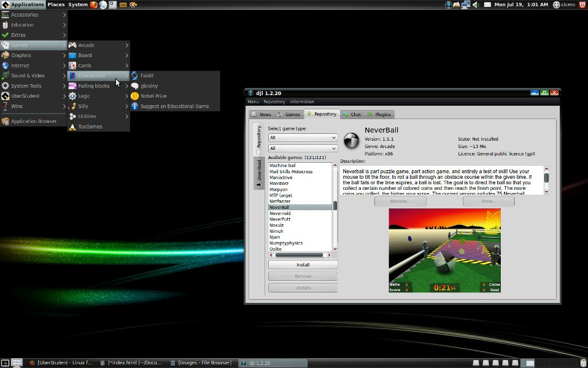
Task: Switch to News tab in djl
Action: pos(261,114)
